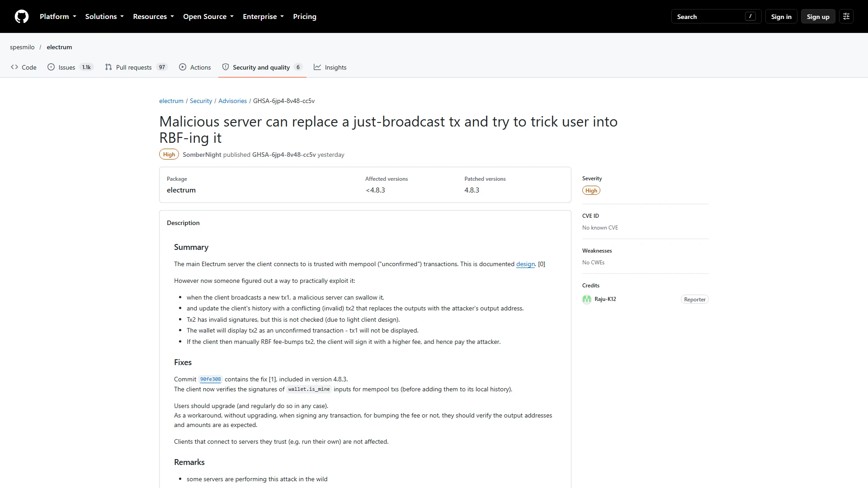Open the spesmilo owner link
The width and height of the screenshot is (868, 488).
[x=22, y=47]
